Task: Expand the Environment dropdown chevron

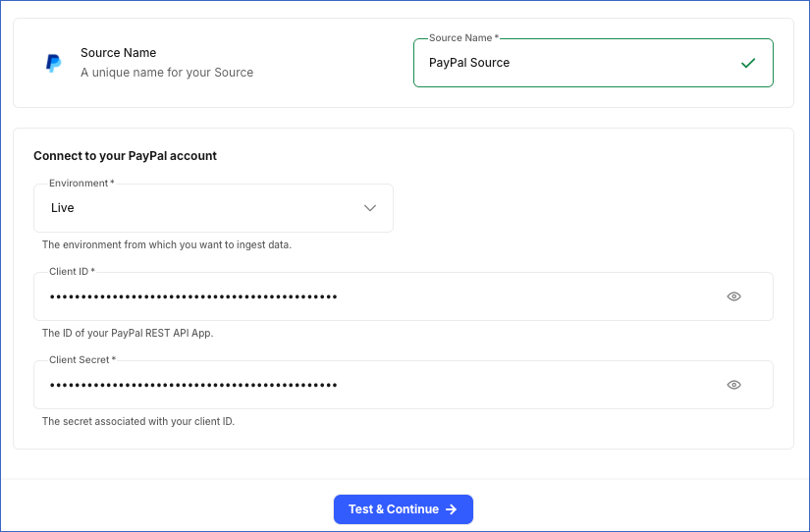Action: coord(370,208)
